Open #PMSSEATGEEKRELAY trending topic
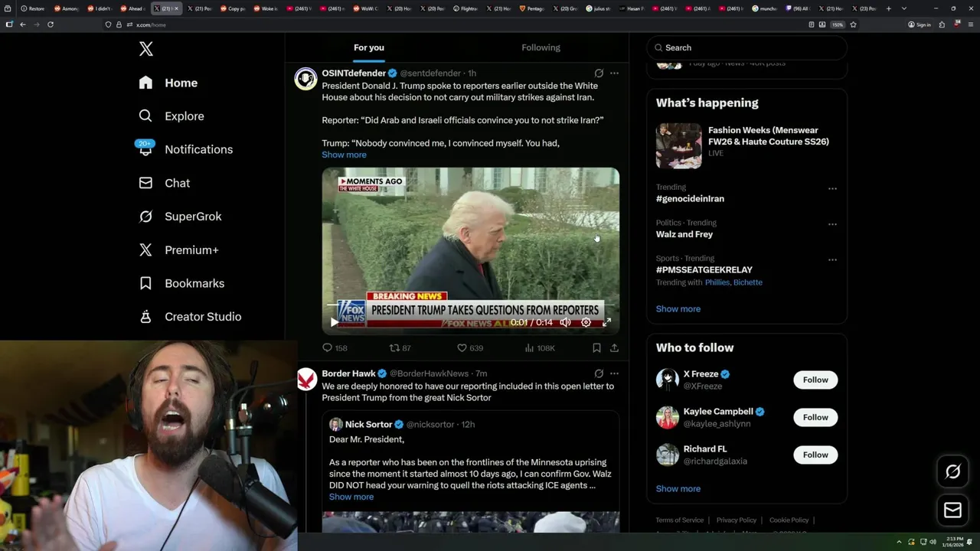Screen dimensions: 980x551 click(704, 270)
